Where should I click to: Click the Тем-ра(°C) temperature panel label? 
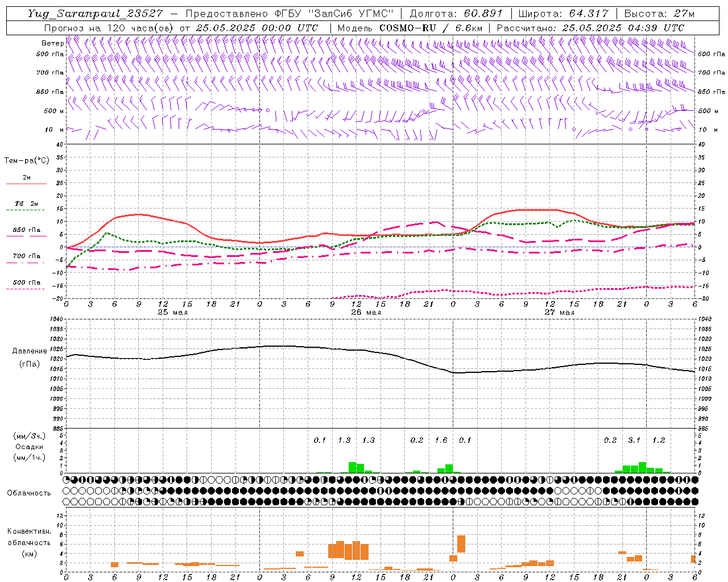tap(27, 161)
